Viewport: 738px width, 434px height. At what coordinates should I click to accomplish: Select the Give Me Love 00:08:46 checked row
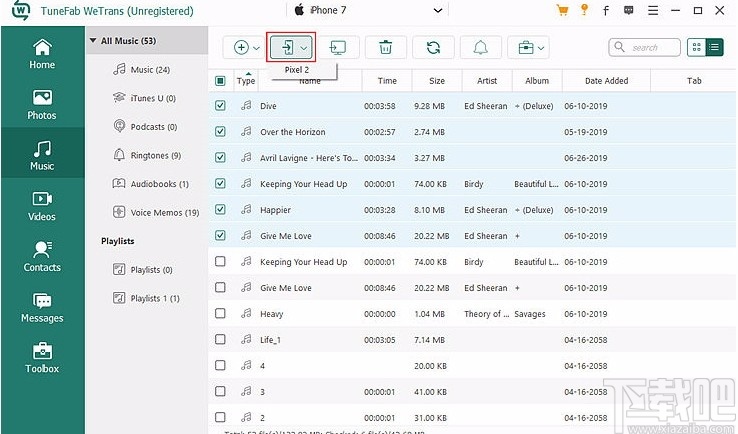click(473, 235)
